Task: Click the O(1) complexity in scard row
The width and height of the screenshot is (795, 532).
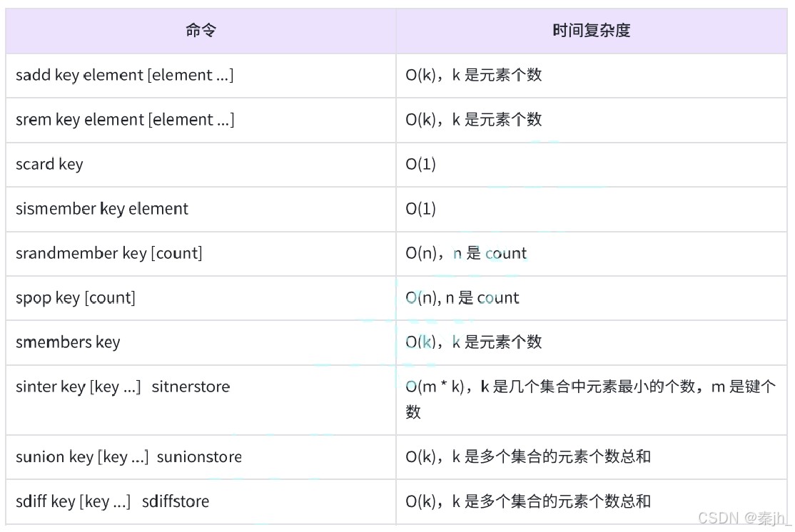Action: click(421, 165)
